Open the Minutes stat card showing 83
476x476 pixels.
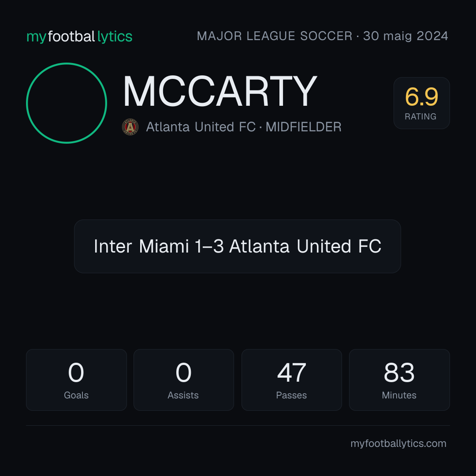(399, 380)
